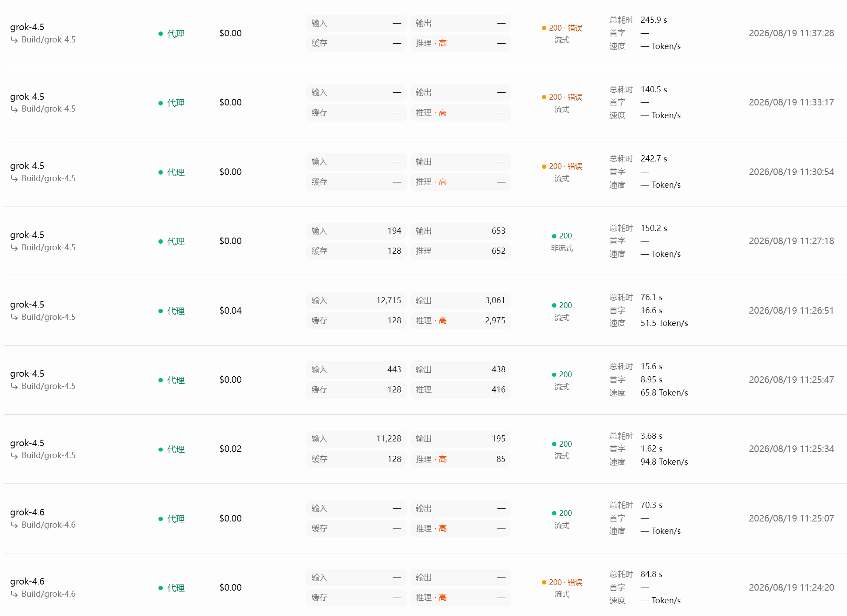
Task: Click the redirect arrow icon at 11:37:28 row
Action: pyautogui.click(x=14, y=40)
